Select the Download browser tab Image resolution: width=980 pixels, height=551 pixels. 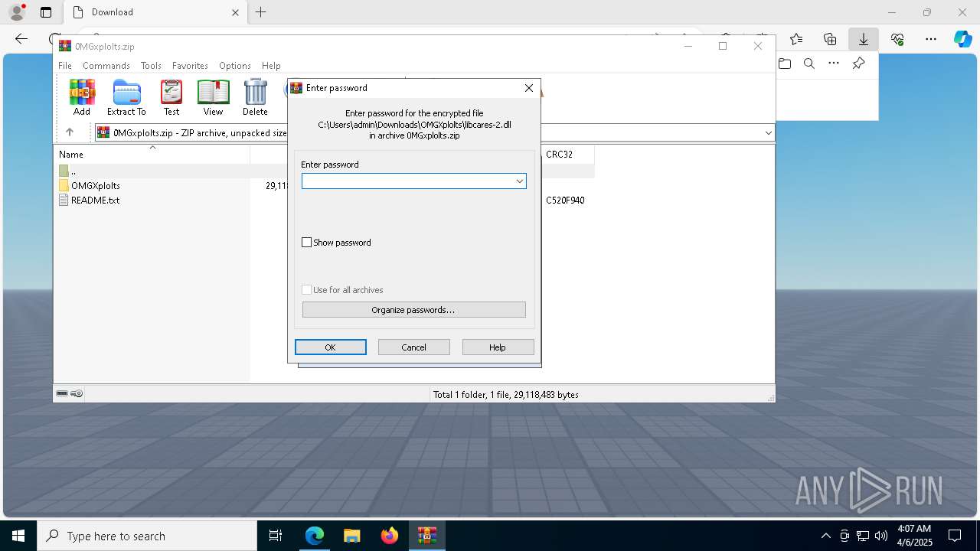click(x=154, y=12)
